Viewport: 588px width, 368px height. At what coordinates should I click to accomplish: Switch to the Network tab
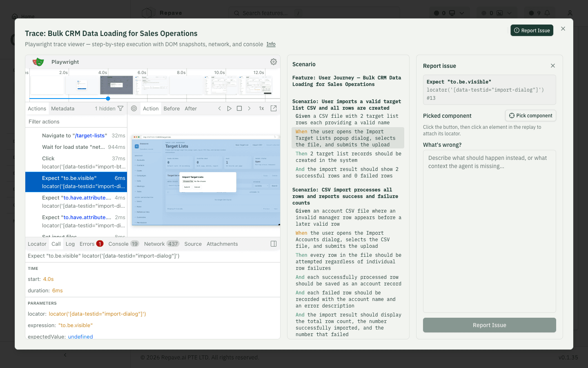point(161,244)
